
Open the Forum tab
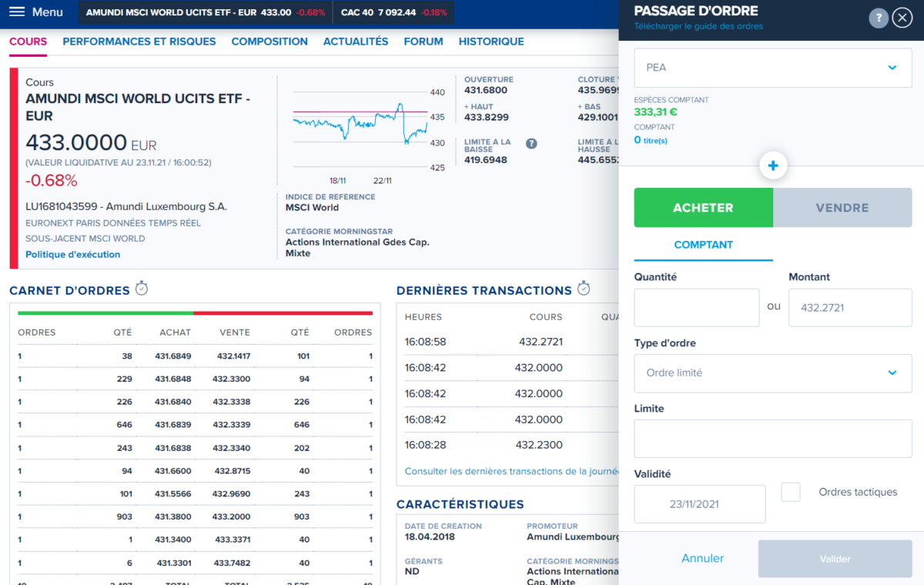point(423,42)
